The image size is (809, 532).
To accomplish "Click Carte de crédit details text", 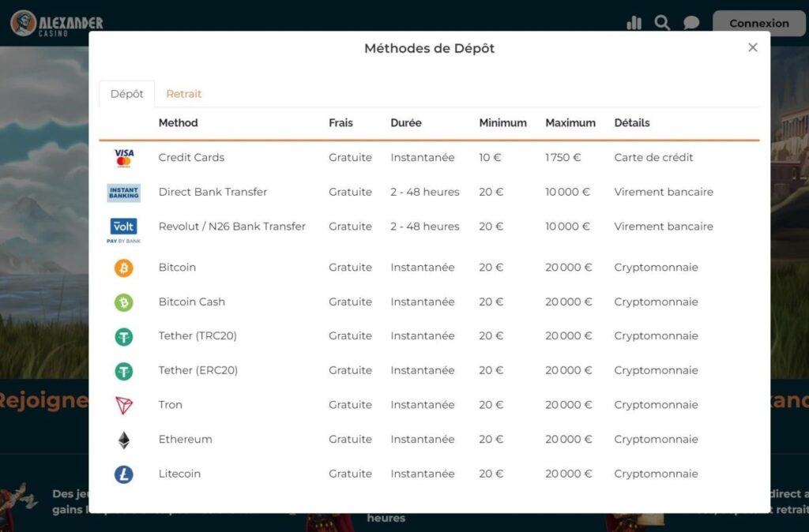I will tap(653, 157).
